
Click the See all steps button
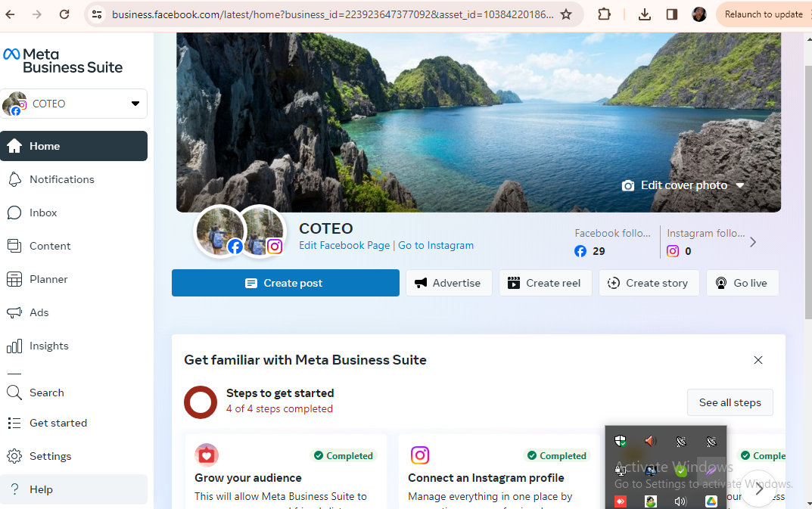(730, 402)
